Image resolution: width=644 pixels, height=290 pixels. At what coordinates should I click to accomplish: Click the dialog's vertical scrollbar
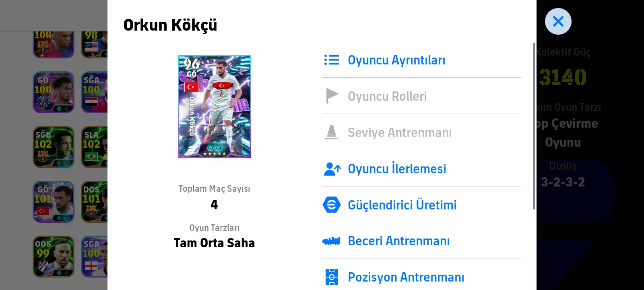(534, 126)
